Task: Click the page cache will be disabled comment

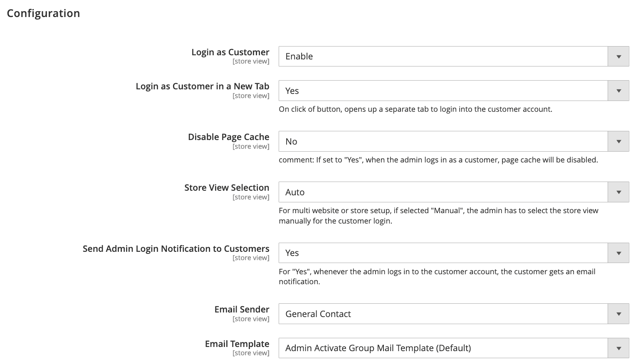Action: click(438, 160)
